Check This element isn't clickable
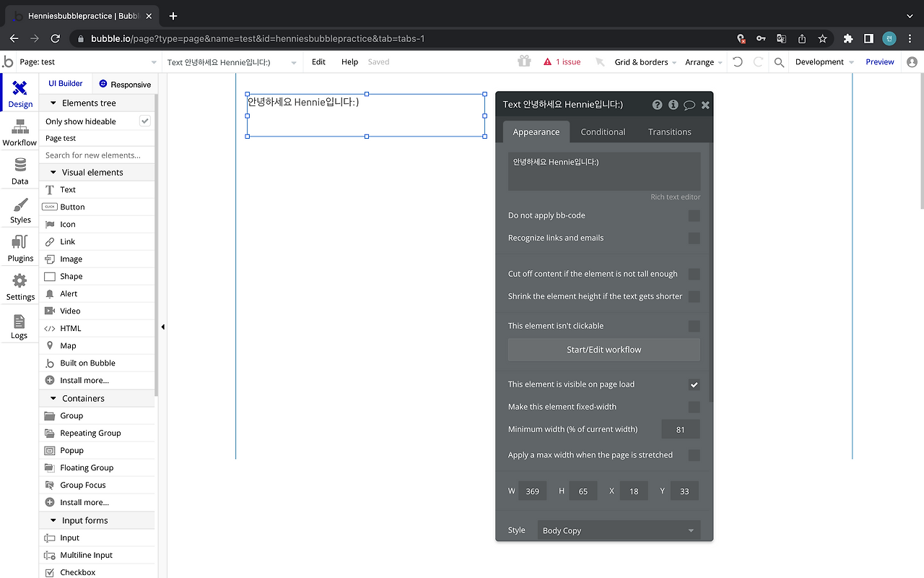This screenshot has width=924, height=578. [694, 326]
